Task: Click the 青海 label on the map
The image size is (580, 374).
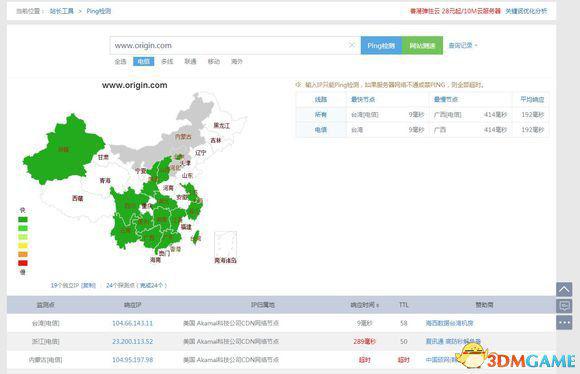Action: 105,181
